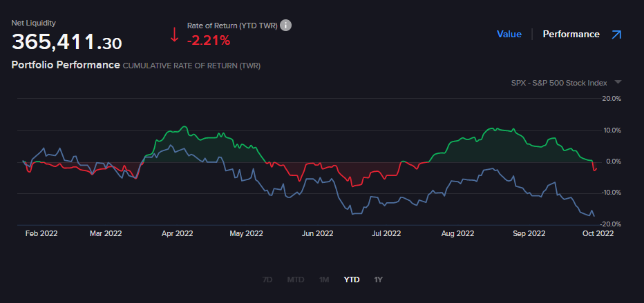Expand the benchmark dropdown arrow

click(x=618, y=82)
